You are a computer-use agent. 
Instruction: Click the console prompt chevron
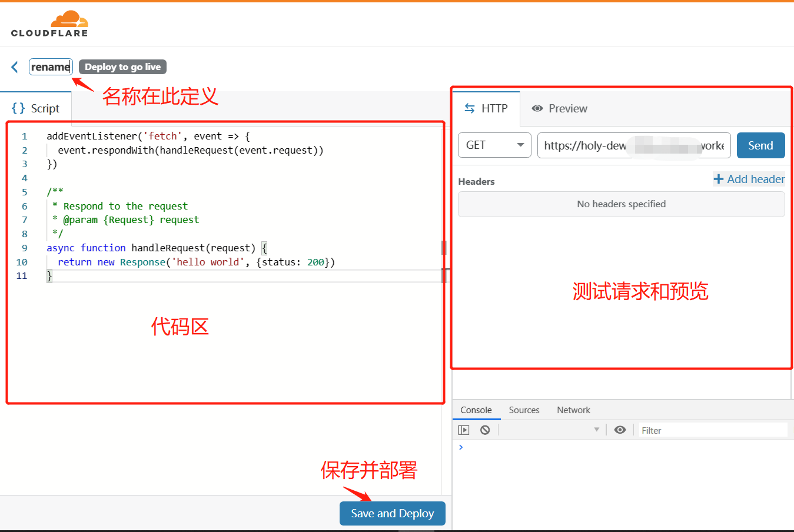[x=461, y=447]
